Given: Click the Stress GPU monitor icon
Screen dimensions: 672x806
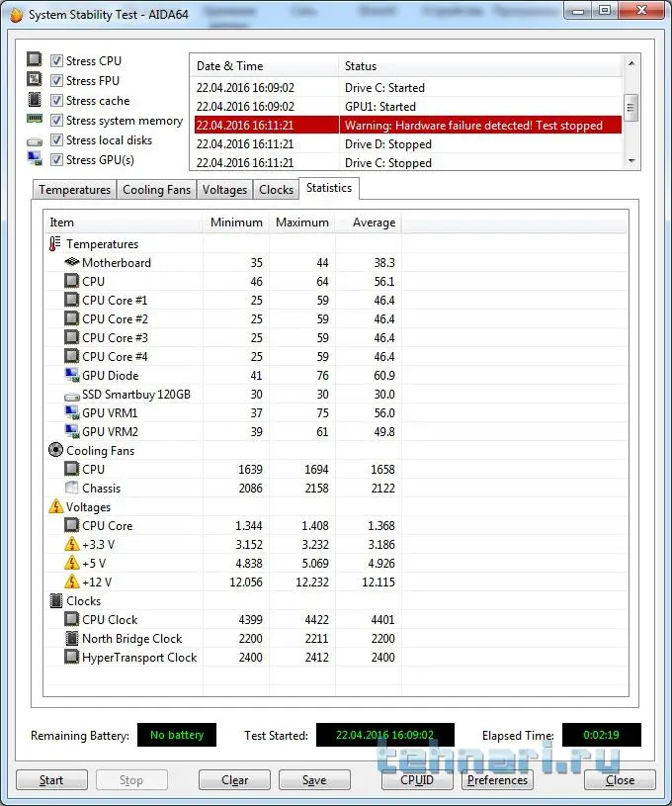Looking at the screenshot, I should point(35,159).
